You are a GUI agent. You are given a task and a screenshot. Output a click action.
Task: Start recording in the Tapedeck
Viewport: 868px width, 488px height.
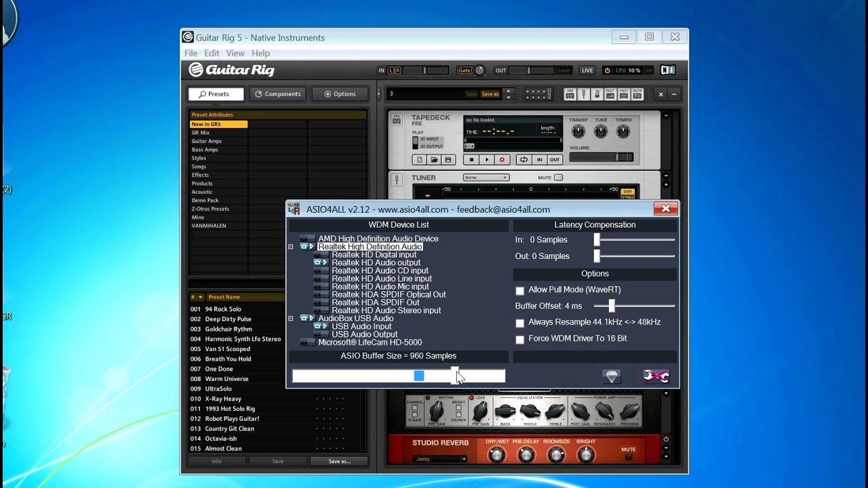tap(502, 160)
